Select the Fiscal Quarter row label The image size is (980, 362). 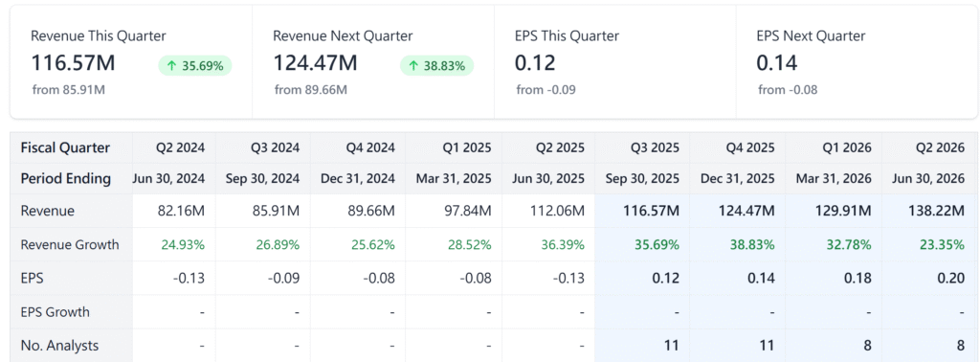pos(66,148)
